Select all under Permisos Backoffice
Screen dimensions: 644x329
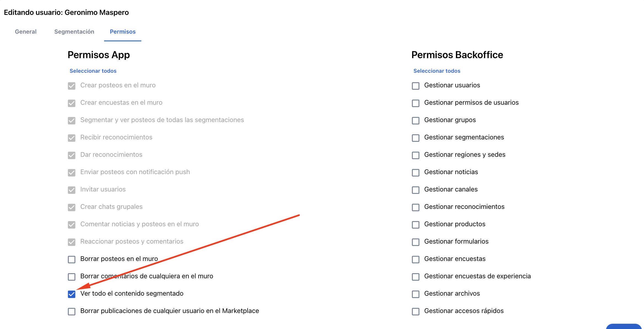click(437, 71)
